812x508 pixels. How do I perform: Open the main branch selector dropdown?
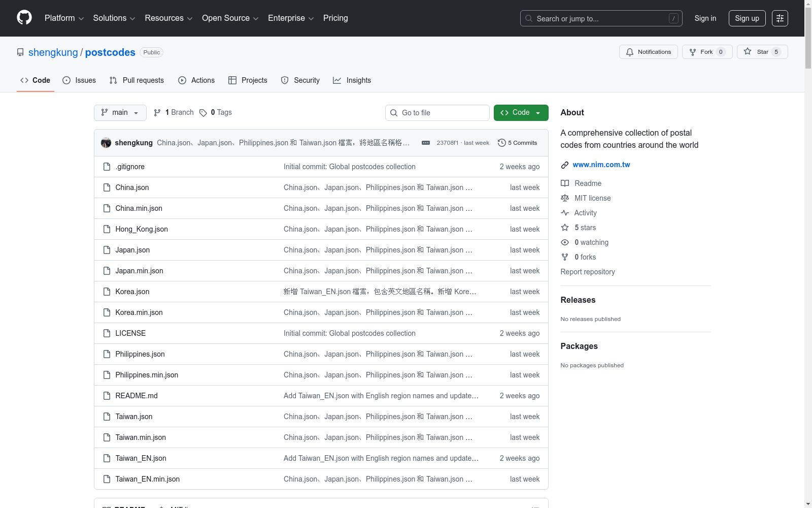point(120,113)
